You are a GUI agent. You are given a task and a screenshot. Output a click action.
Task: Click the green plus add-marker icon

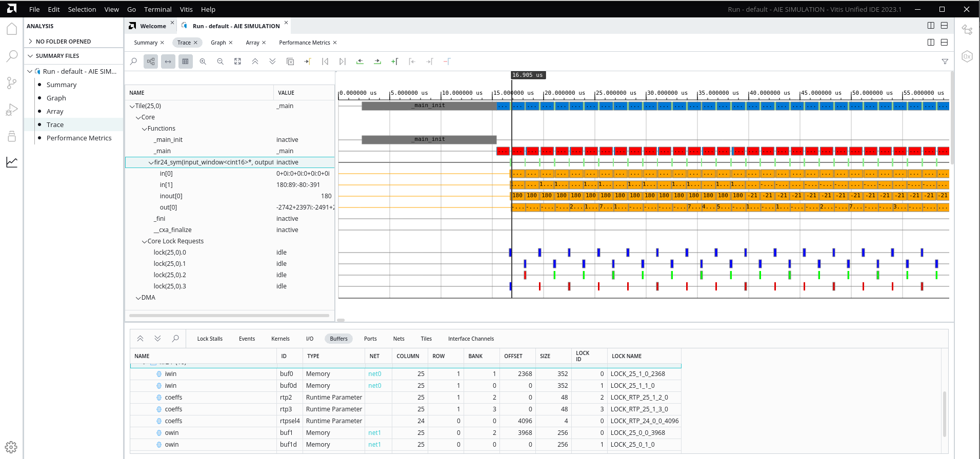(x=394, y=61)
